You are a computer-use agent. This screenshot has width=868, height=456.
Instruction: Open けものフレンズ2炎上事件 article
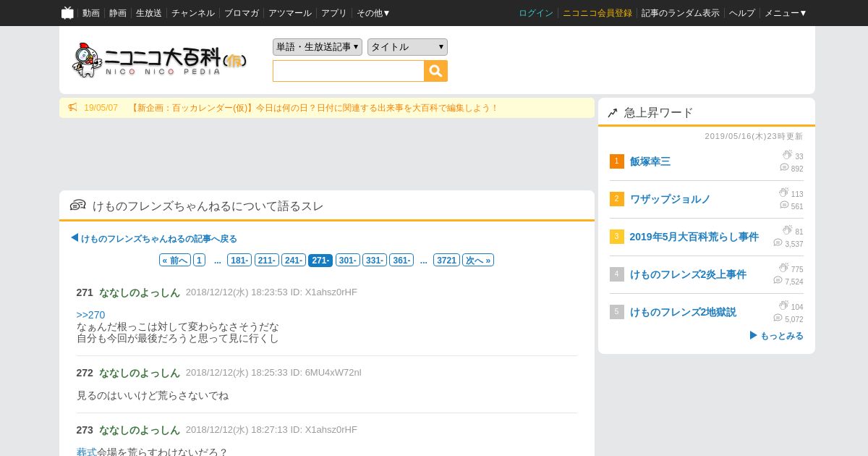click(x=688, y=274)
